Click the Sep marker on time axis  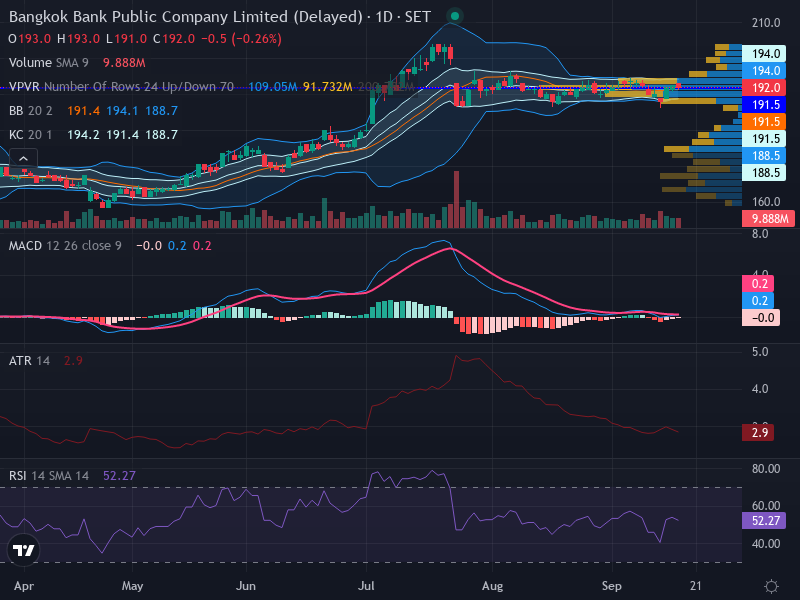[611, 586]
